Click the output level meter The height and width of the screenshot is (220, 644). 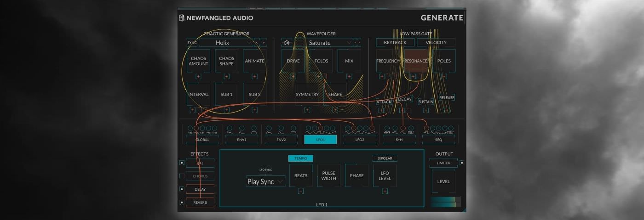click(x=446, y=202)
